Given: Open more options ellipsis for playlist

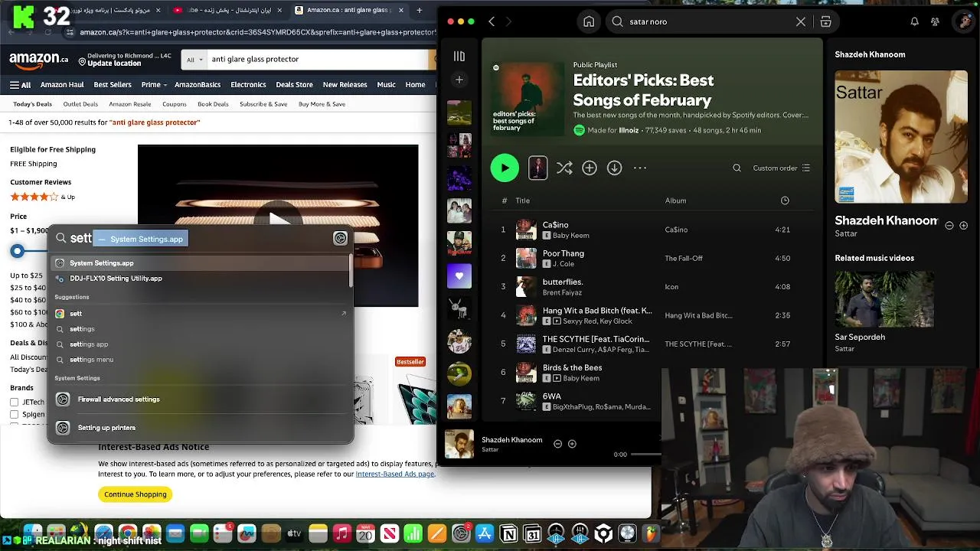Looking at the screenshot, I should point(640,168).
